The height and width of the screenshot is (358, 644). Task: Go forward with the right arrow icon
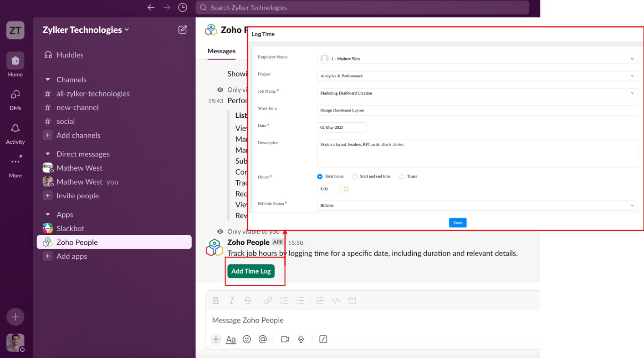167,7
